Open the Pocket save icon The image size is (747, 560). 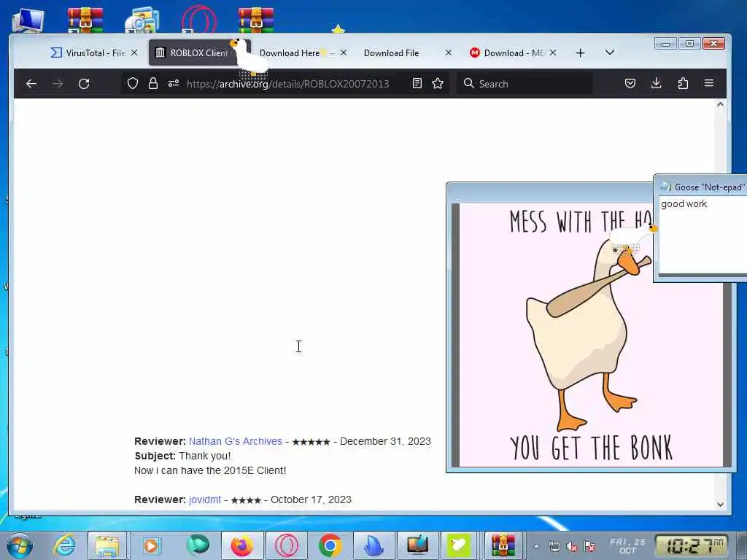[x=630, y=84]
